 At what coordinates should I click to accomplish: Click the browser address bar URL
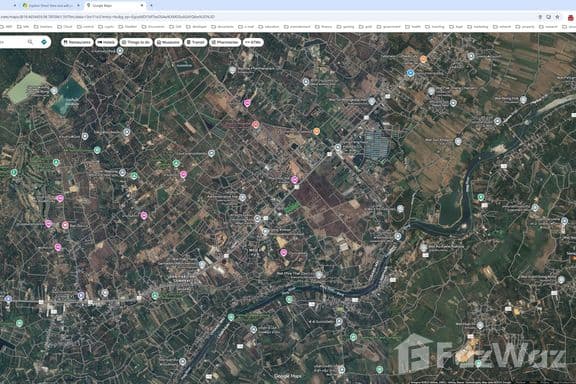pos(107,17)
